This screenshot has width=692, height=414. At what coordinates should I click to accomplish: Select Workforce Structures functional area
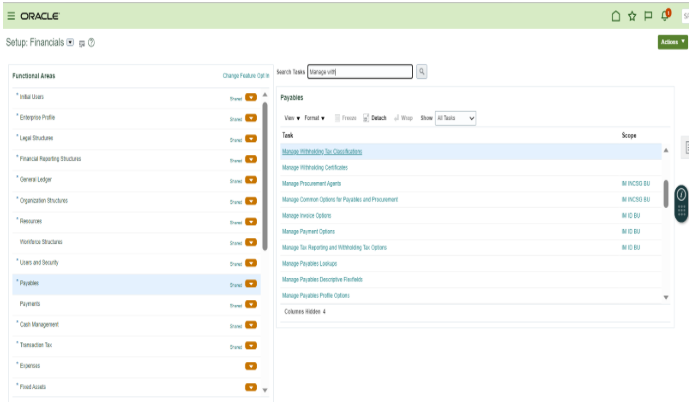click(x=41, y=242)
